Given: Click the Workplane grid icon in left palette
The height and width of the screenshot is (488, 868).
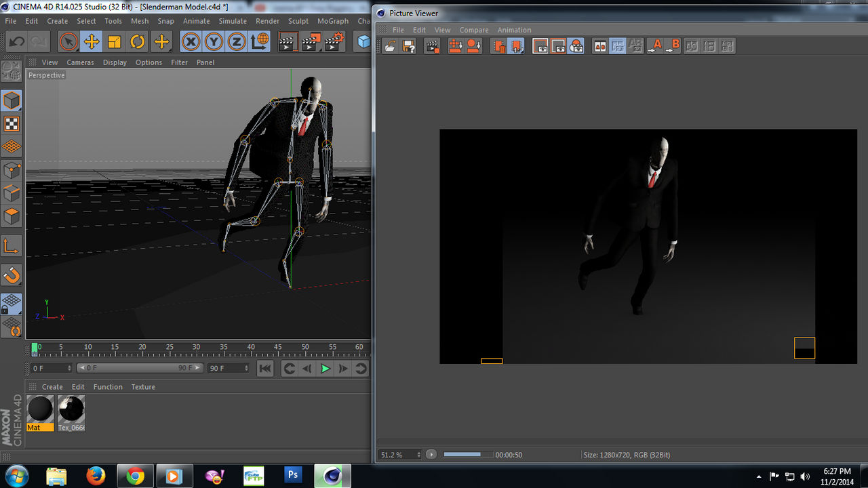Looking at the screenshot, I should click(x=12, y=147).
